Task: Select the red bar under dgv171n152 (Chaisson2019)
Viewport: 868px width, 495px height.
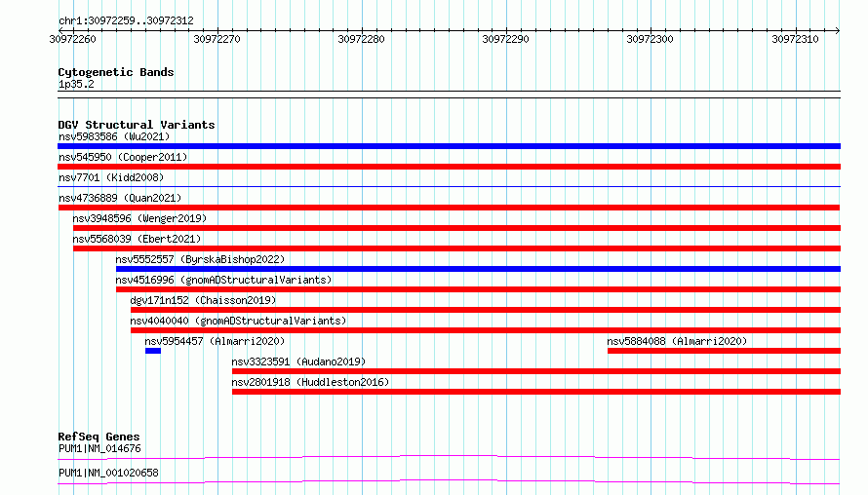Action: click(x=486, y=310)
